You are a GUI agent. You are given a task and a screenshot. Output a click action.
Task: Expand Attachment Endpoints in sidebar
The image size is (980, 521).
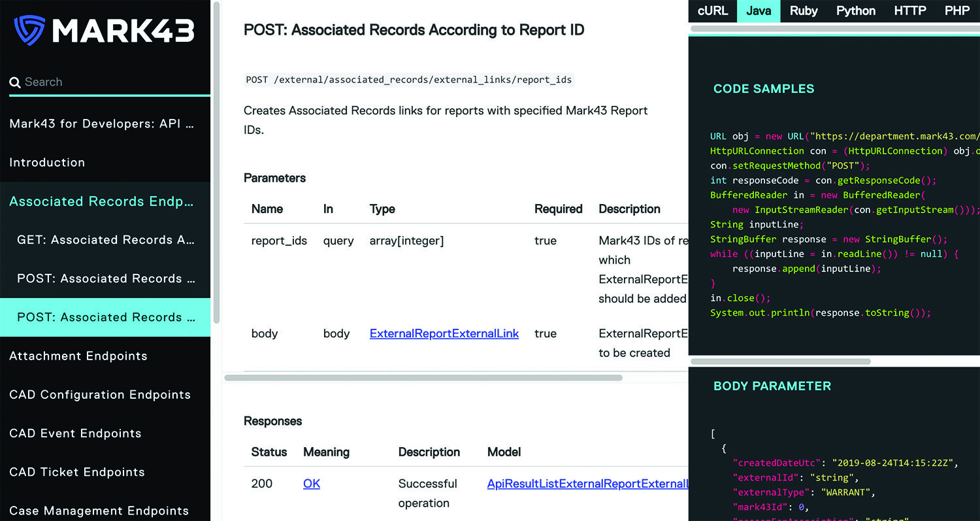click(x=78, y=356)
